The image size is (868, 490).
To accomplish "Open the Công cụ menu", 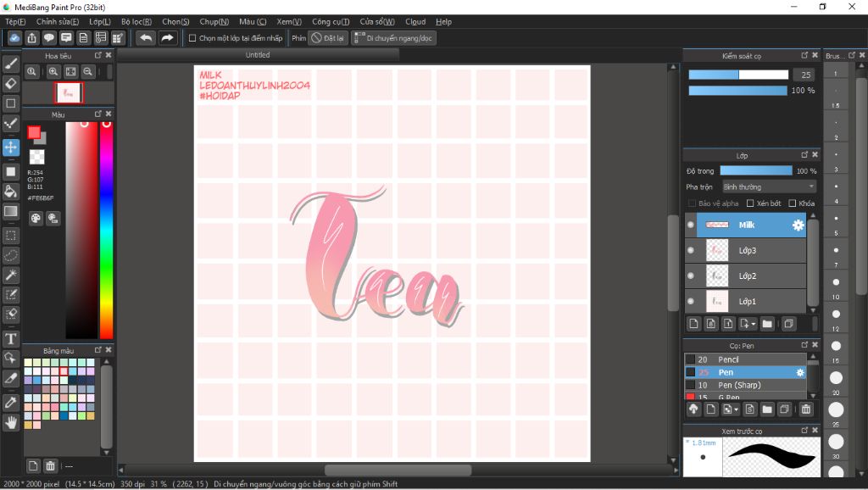I will (331, 21).
